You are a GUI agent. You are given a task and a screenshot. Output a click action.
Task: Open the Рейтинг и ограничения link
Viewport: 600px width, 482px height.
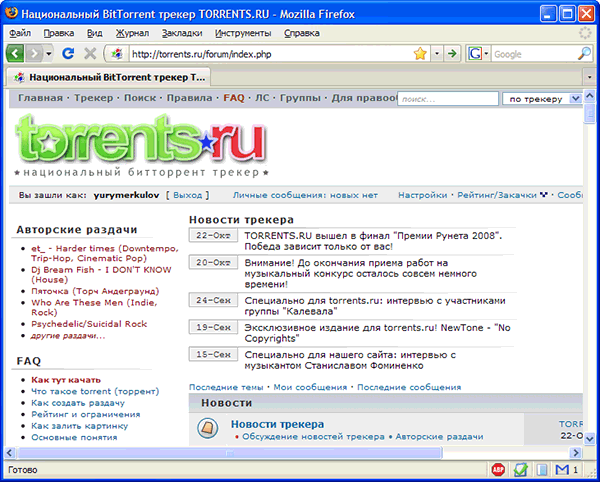coord(86,414)
